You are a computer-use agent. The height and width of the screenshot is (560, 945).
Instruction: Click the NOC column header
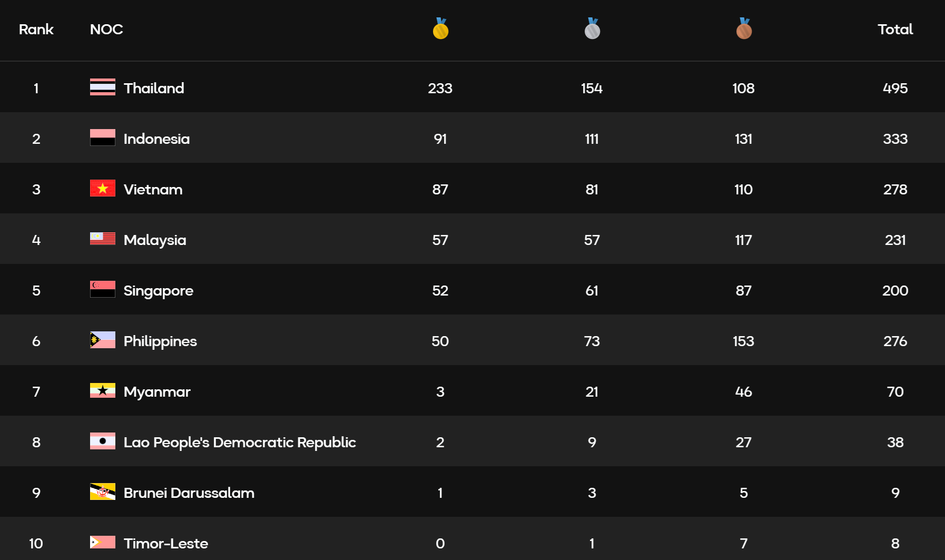pyautogui.click(x=106, y=30)
